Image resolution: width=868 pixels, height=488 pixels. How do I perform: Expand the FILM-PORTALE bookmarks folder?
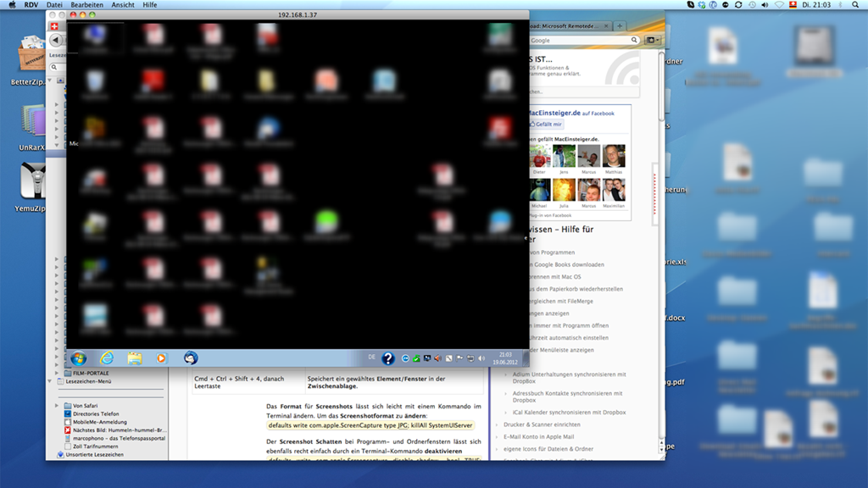point(57,373)
